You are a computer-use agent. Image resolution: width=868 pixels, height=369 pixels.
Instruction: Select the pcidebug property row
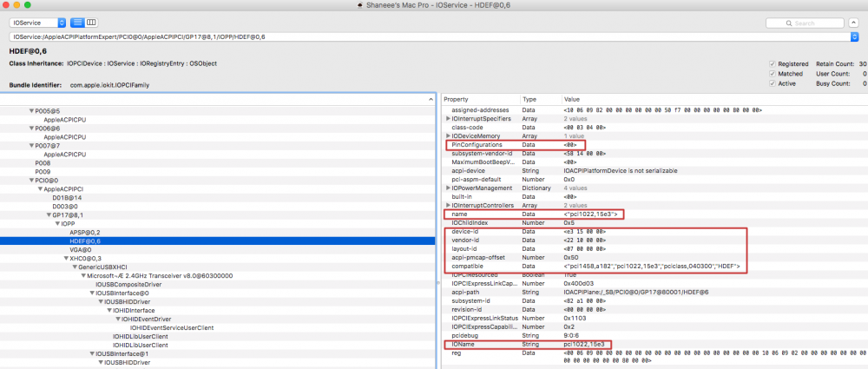654,335
